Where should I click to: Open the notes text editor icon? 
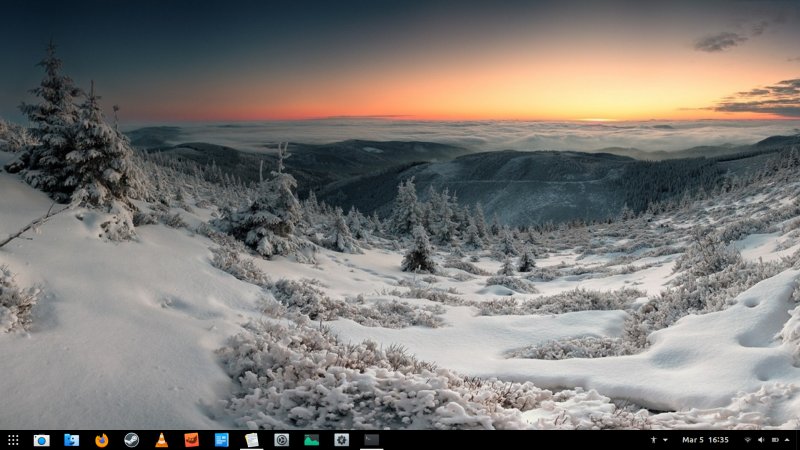click(252, 440)
